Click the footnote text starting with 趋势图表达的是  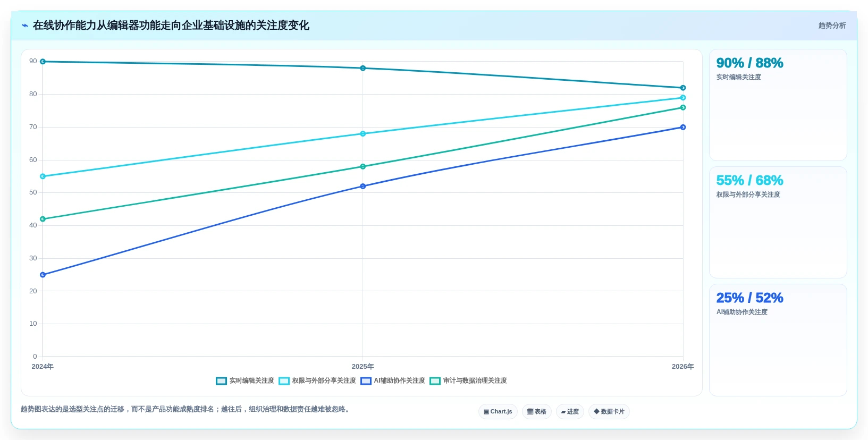coord(187,409)
